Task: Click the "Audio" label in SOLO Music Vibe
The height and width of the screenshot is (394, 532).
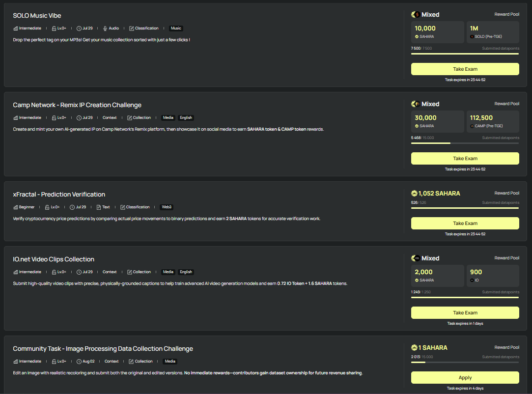Action: tap(113, 28)
